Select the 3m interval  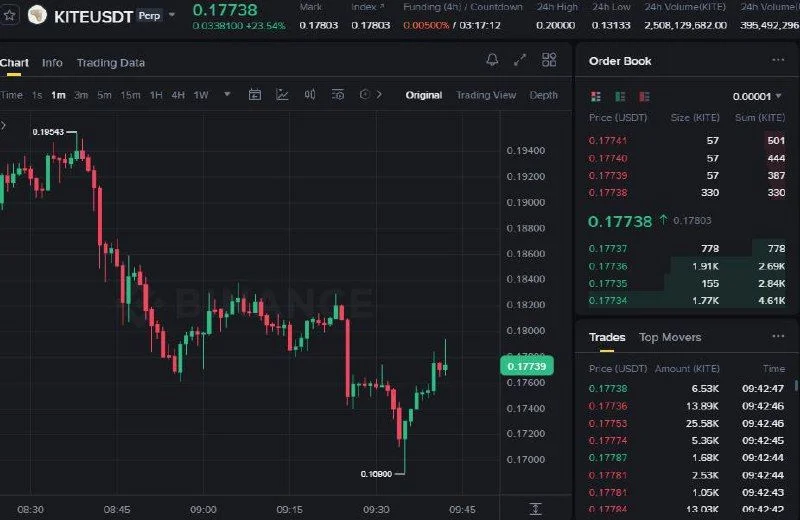point(81,95)
